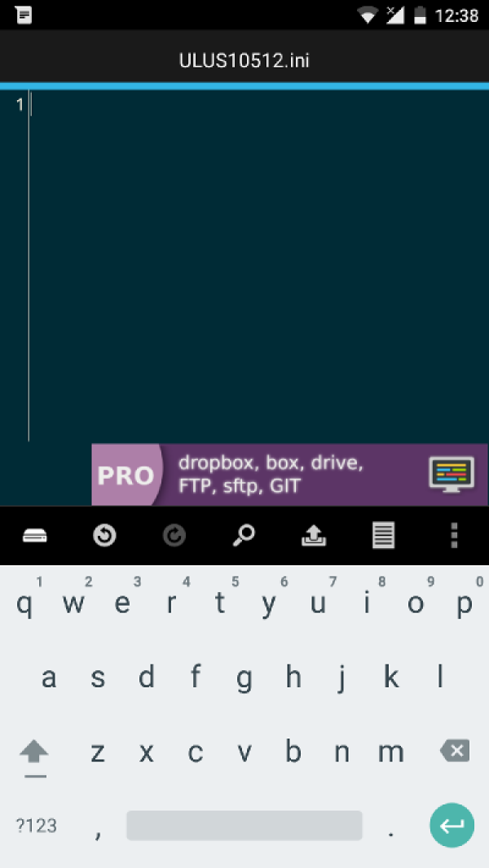This screenshot has height=868, width=489.
Task: Toggle the keyboard shift key
Action: (x=35, y=753)
